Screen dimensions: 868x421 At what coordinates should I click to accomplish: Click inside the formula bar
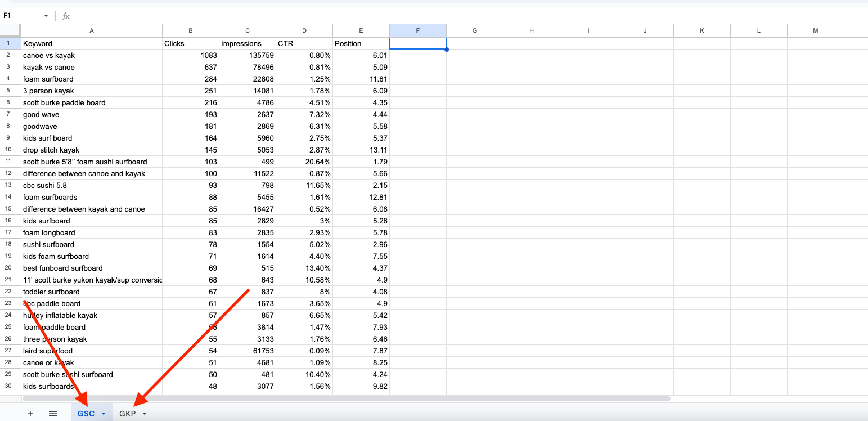tap(225, 16)
